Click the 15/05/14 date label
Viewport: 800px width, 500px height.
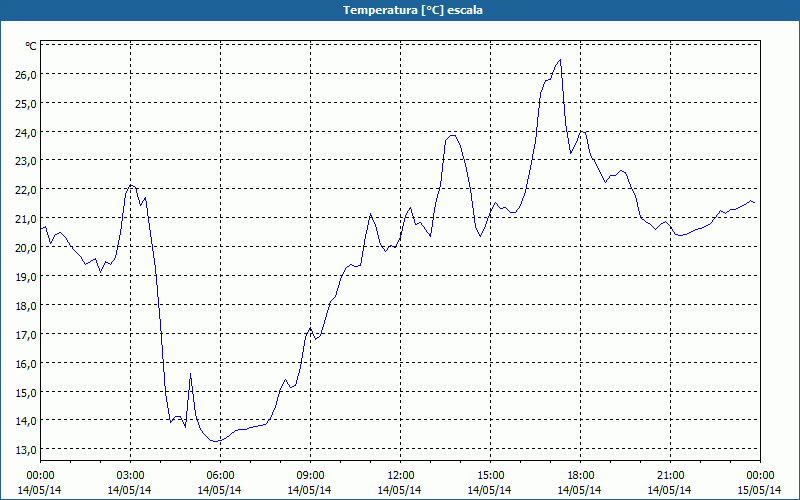pos(760,490)
